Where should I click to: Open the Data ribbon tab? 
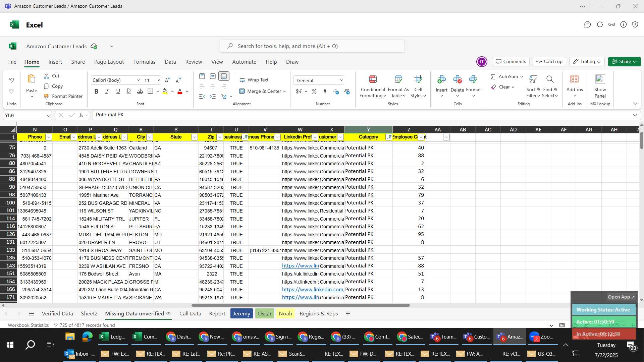point(170,62)
